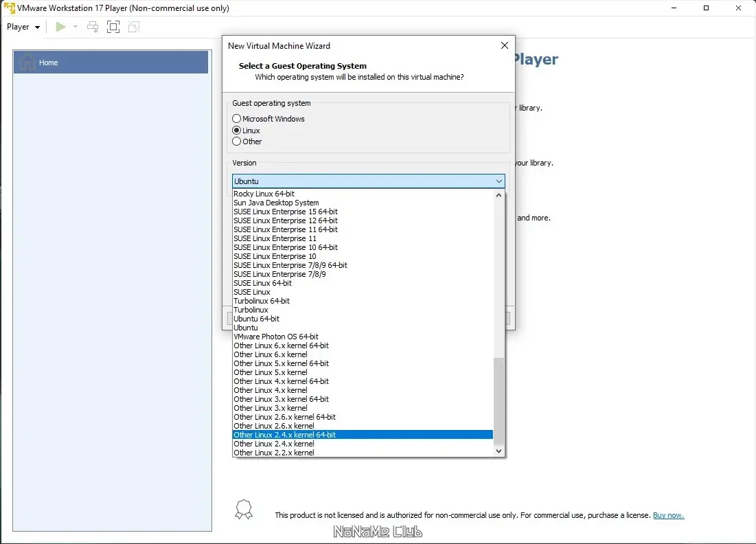Select the Home item in library sidebar
The width and height of the screenshot is (756, 544).
(111, 63)
